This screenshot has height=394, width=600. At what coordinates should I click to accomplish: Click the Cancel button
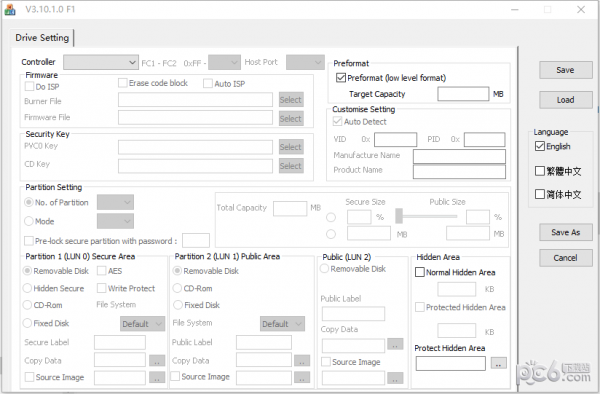click(x=566, y=258)
